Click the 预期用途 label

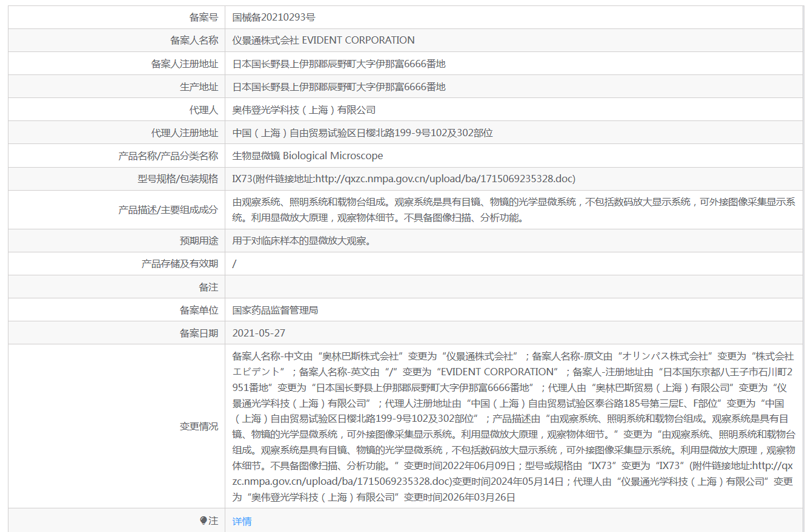pos(199,240)
